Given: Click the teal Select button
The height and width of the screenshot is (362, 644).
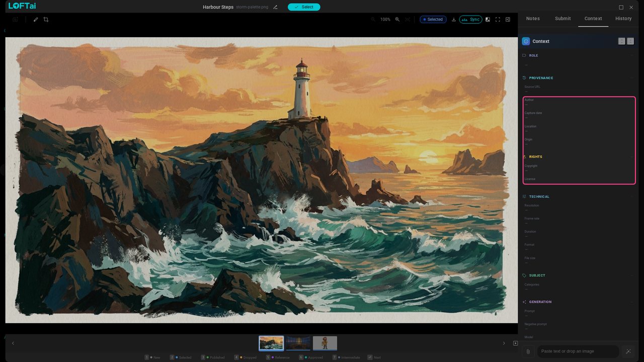Looking at the screenshot, I should tap(304, 7).
